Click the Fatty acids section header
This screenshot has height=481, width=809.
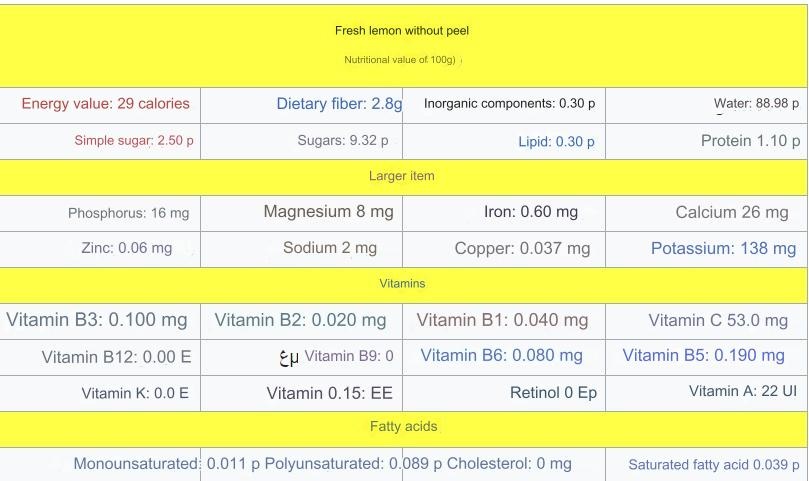[x=402, y=427]
